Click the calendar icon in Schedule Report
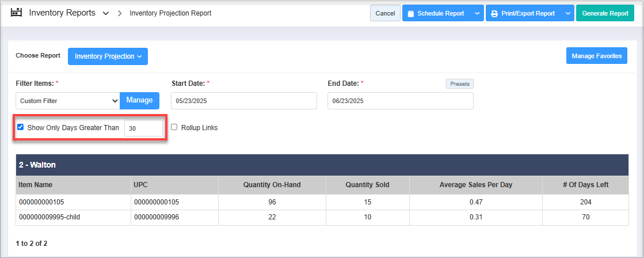 (x=411, y=14)
